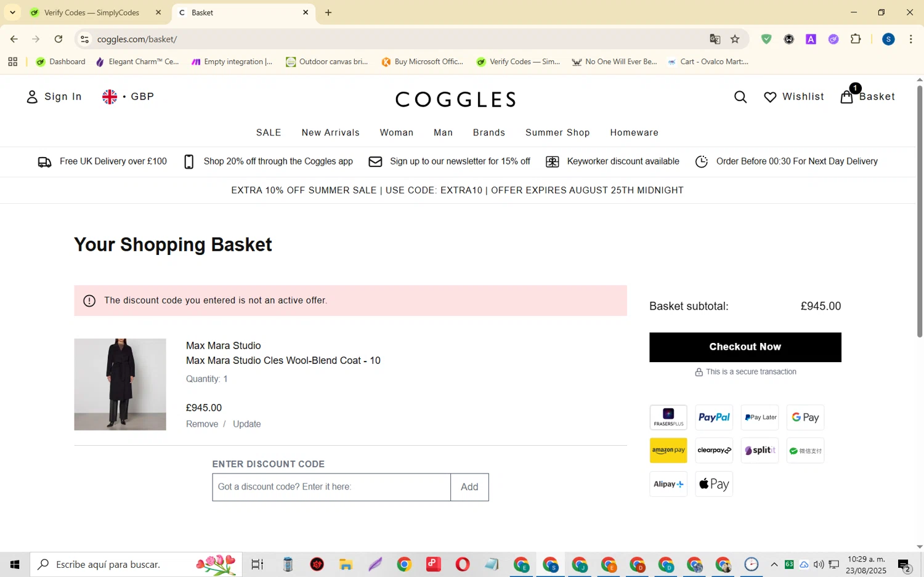This screenshot has width=924, height=577.
Task: Open the bookmarks apps grid icon
Action: 12,62
